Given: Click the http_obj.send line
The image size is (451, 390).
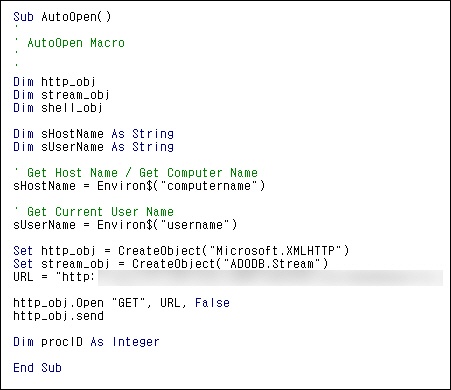Looking at the screenshot, I should [58, 316].
